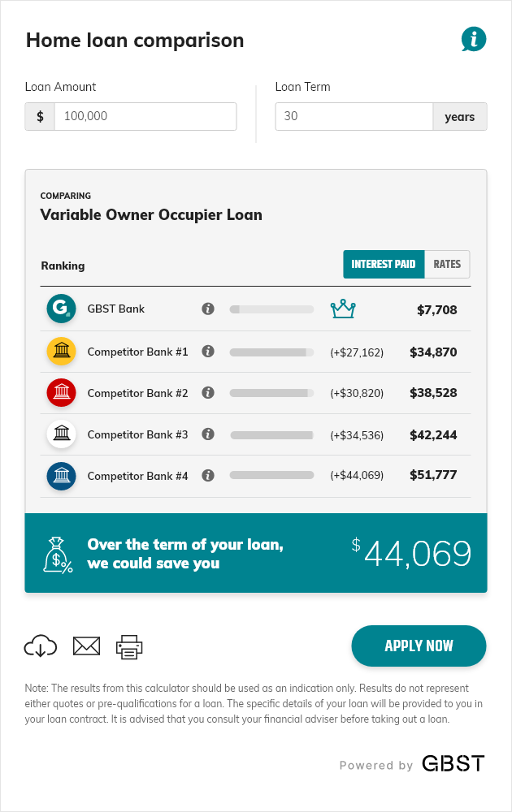
Task: Click the download results cloud icon
Action: pos(41,646)
